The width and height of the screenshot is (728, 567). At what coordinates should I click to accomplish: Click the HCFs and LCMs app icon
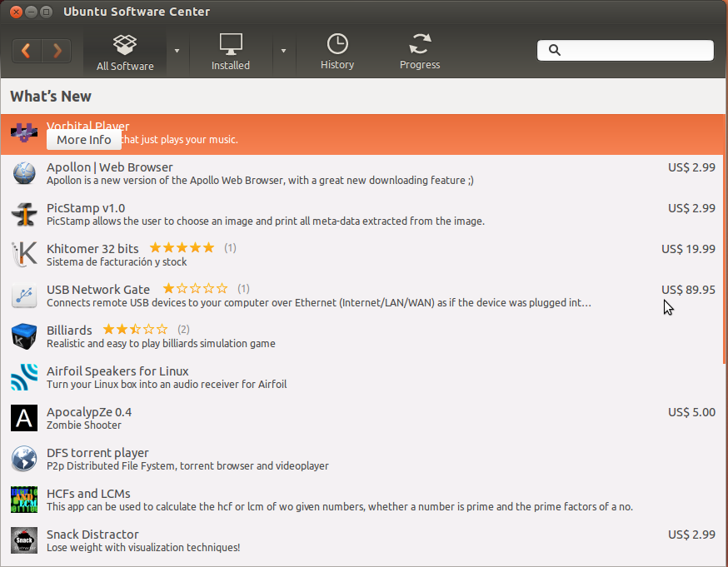coord(24,500)
